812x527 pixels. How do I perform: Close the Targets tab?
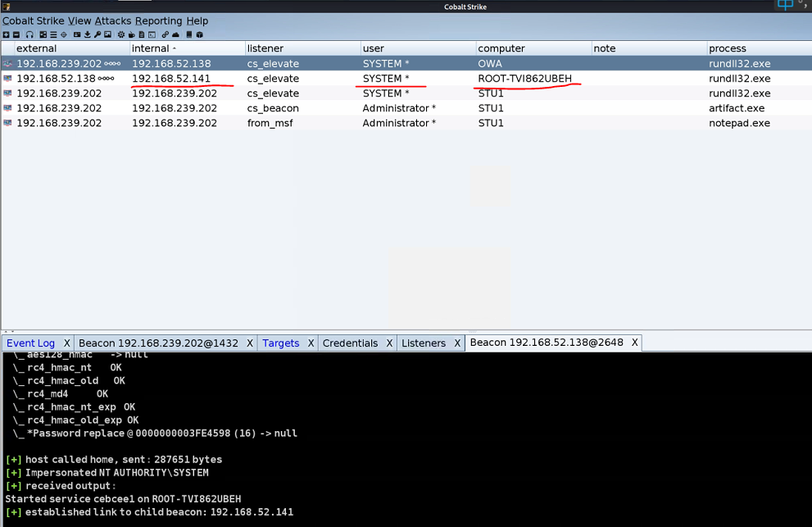click(x=311, y=343)
